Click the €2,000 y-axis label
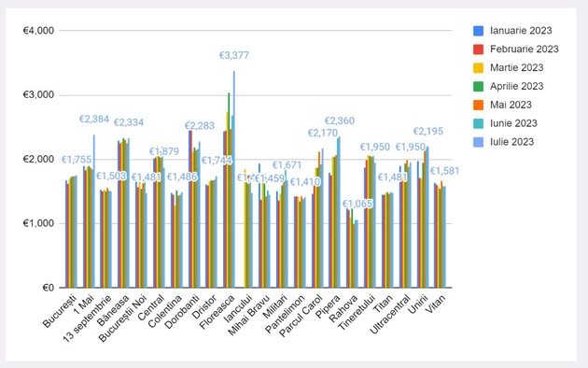The height and width of the screenshot is (368, 588). click(x=38, y=160)
